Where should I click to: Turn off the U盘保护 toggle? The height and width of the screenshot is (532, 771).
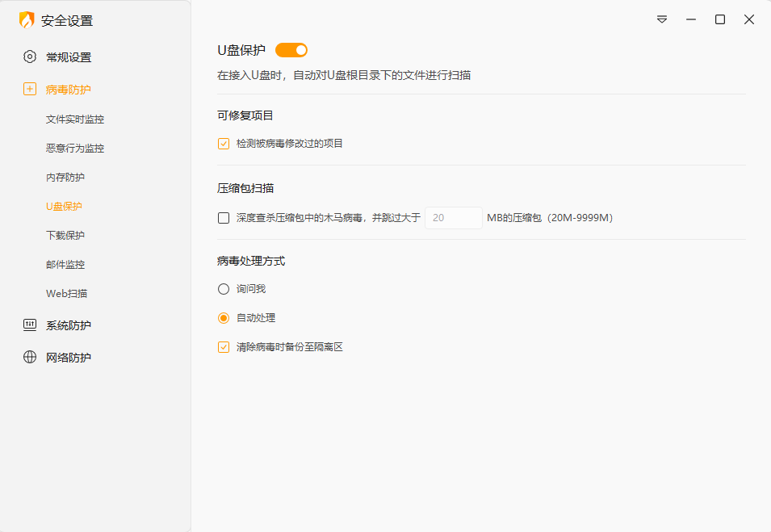pos(291,49)
